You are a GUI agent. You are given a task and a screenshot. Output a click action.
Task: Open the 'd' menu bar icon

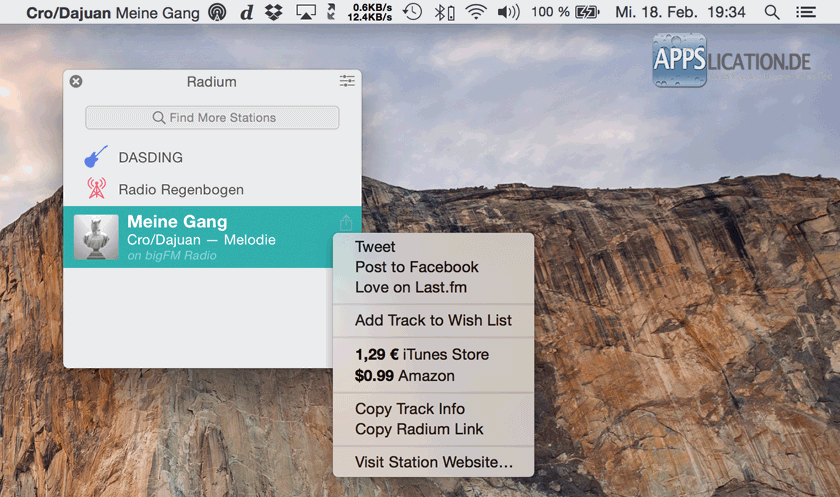coord(246,12)
